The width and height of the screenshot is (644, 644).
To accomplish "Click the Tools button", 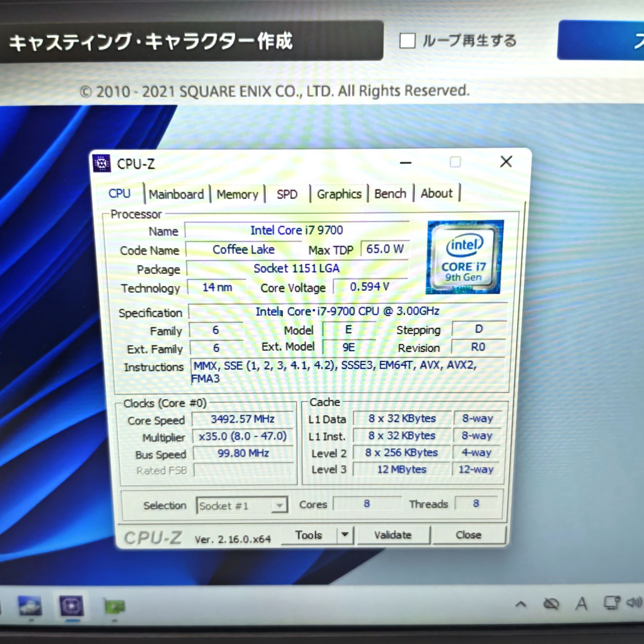I will [309, 535].
